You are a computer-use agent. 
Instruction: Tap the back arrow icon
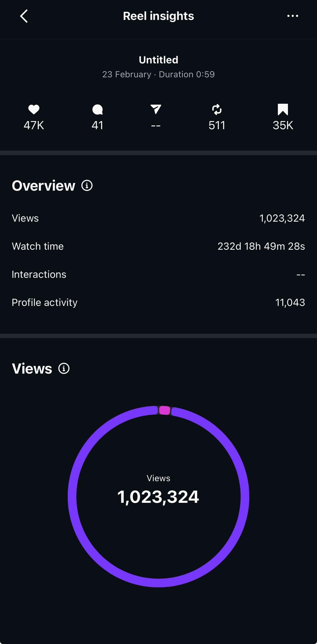point(24,16)
